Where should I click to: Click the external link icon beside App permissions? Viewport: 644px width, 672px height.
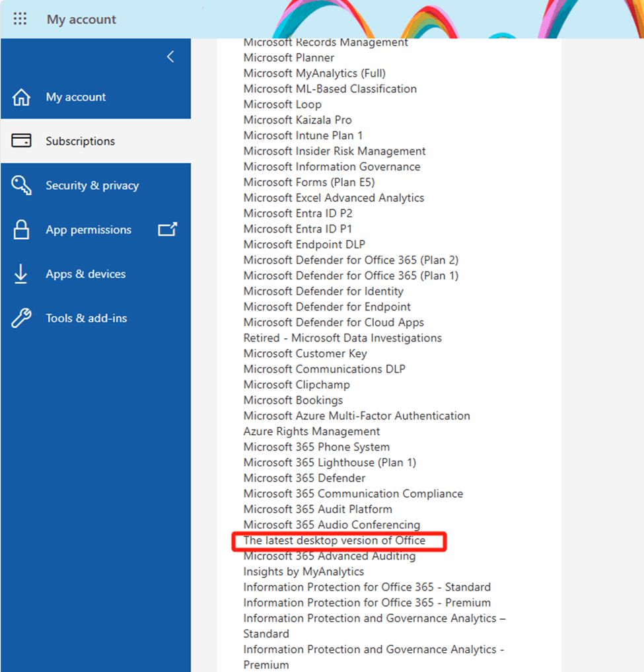[168, 229]
